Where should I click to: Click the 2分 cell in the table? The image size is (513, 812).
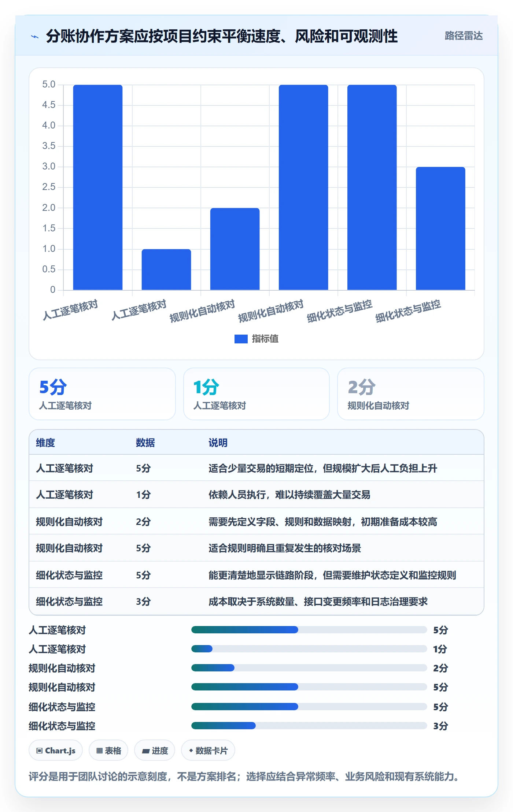pos(143,522)
